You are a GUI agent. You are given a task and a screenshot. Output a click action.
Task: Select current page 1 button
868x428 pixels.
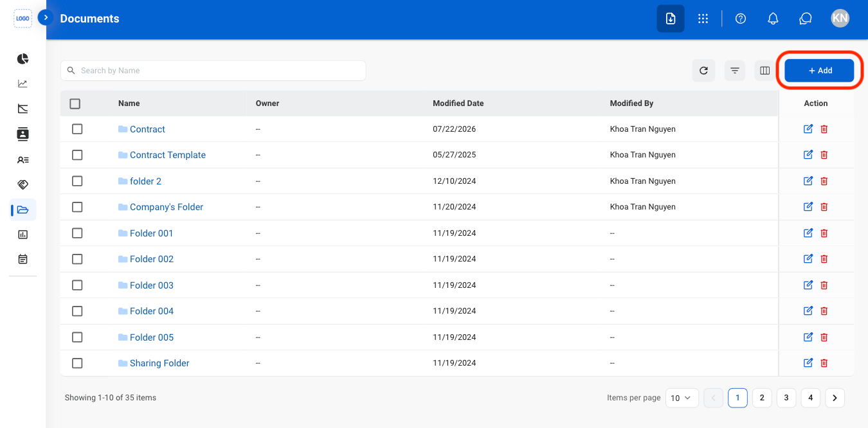(737, 398)
